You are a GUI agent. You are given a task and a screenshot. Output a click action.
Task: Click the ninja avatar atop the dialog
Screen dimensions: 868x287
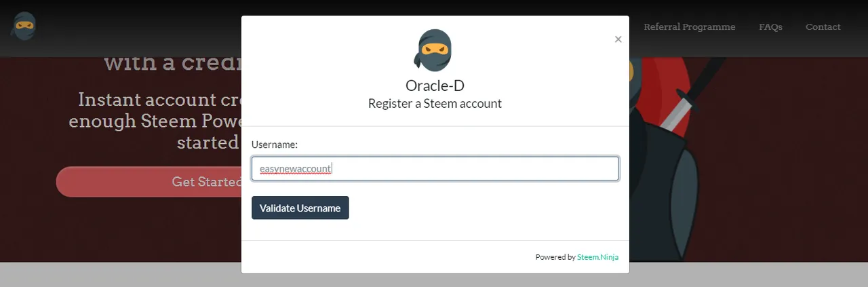[433, 50]
